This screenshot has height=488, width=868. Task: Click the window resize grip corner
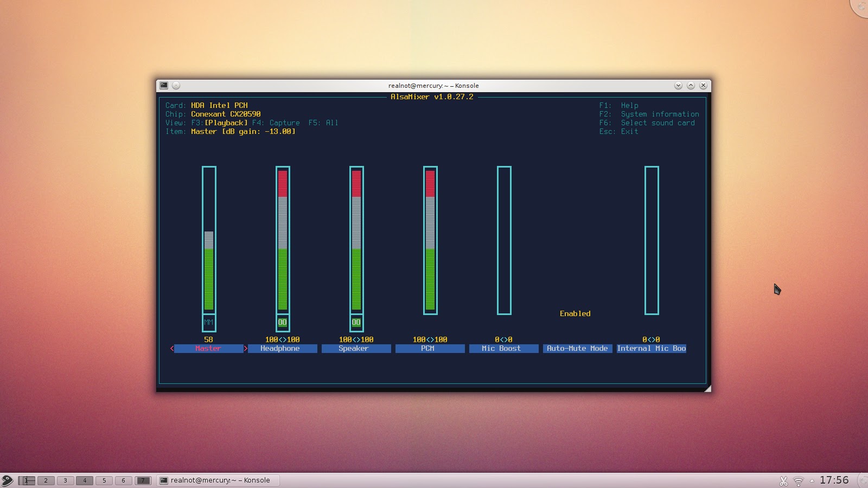click(x=707, y=388)
